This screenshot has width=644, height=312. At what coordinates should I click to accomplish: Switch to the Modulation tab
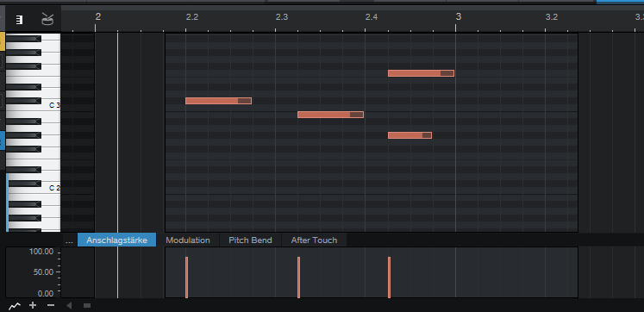(188, 240)
